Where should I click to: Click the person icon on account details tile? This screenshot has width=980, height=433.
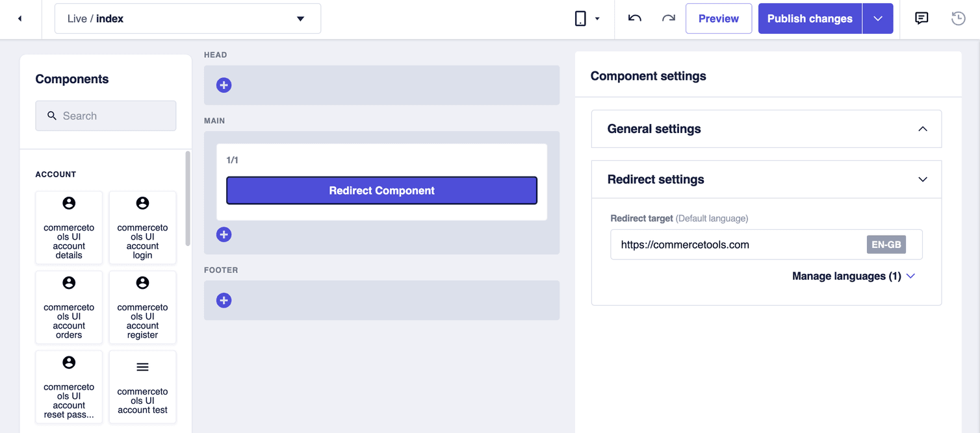(69, 203)
